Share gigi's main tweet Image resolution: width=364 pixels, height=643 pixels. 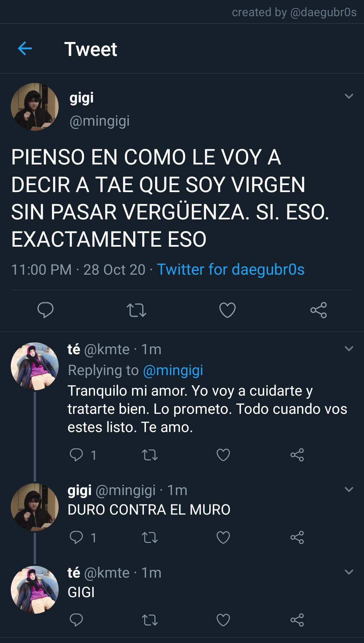[x=318, y=310]
